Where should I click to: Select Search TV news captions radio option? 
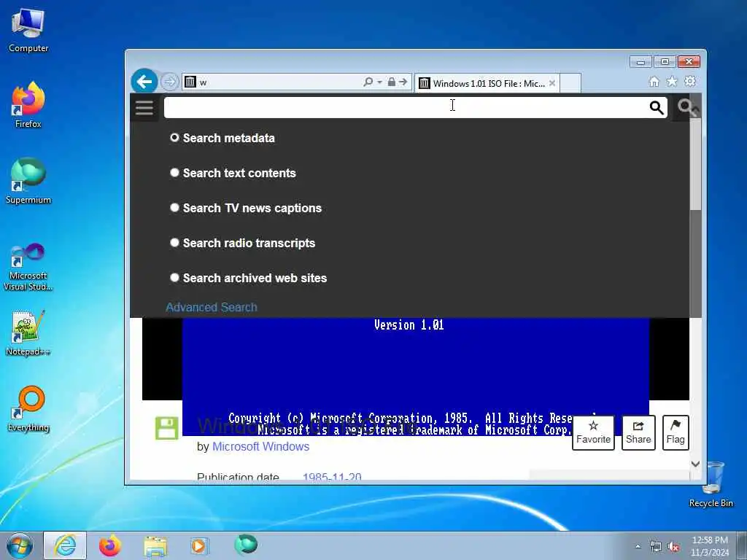pyautogui.click(x=175, y=208)
